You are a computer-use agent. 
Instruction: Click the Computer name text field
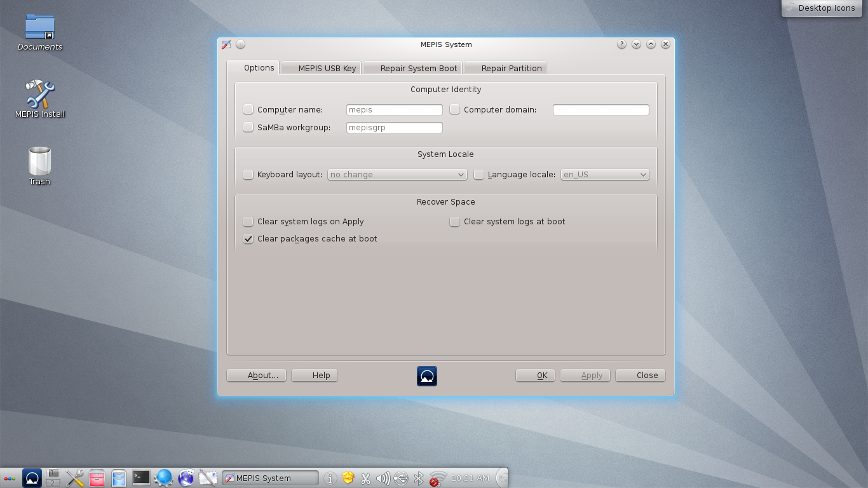pyautogui.click(x=395, y=110)
